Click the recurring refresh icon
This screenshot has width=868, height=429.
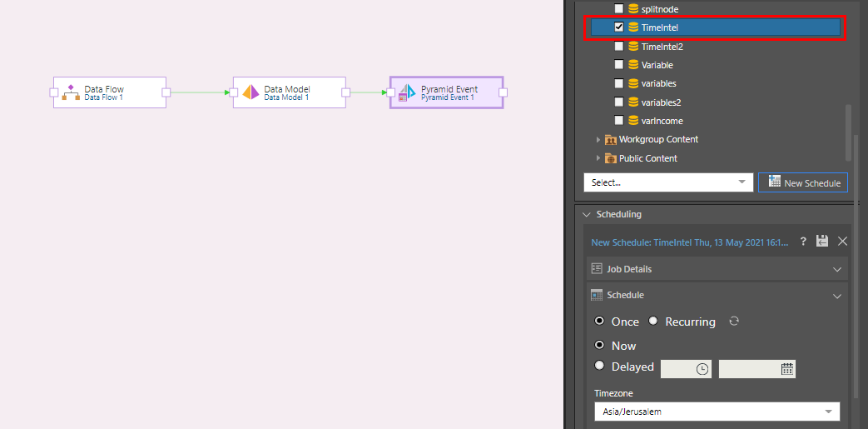pos(734,321)
